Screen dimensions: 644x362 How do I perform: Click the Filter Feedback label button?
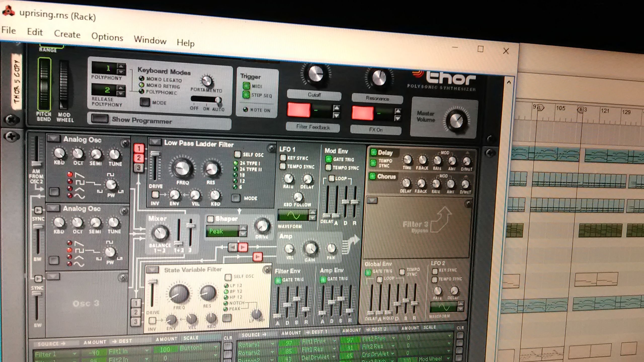pos(313,127)
